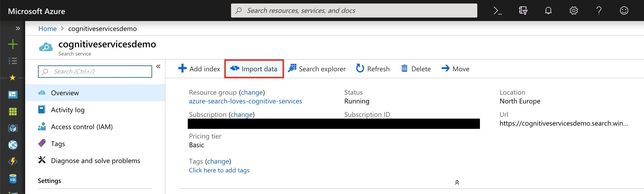Viewport: 644px width, 194px height.
Task: Click green plus Create a resource
Action: [x=13, y=44]
